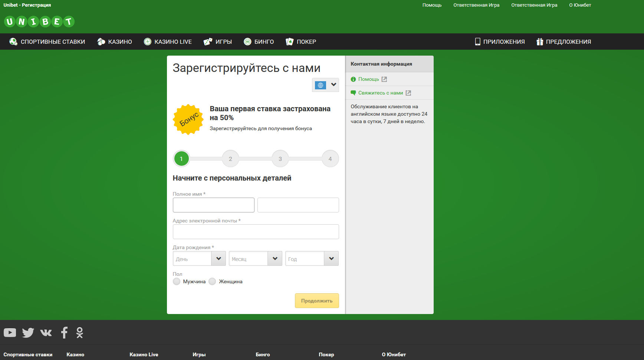Open the Twitter page from footer

point(28,333)
